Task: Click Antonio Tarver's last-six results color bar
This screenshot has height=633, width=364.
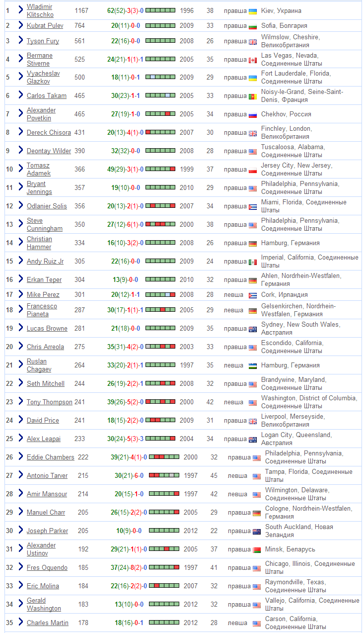Action: coord(164,476)
